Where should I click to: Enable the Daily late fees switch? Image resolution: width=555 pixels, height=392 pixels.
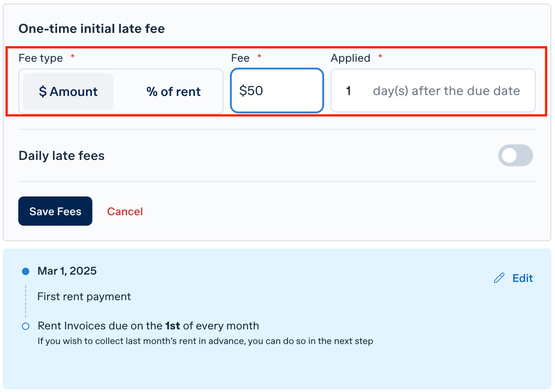click(516, 155)
